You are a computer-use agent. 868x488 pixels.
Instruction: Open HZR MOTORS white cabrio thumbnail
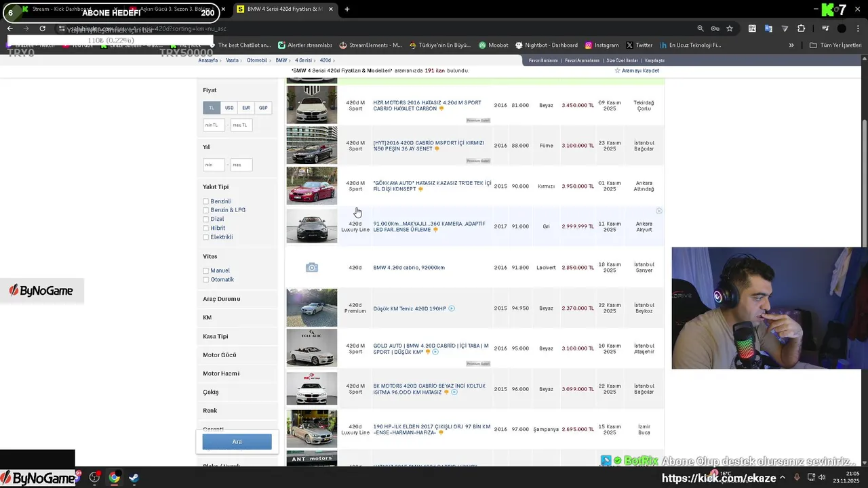[312, 105]
